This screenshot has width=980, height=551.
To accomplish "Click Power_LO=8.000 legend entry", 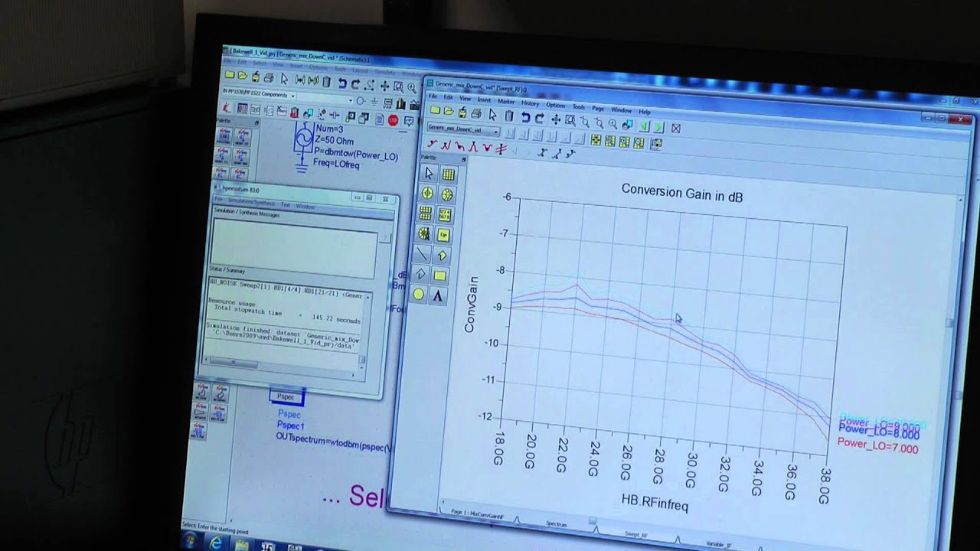I will click(879, 432).
